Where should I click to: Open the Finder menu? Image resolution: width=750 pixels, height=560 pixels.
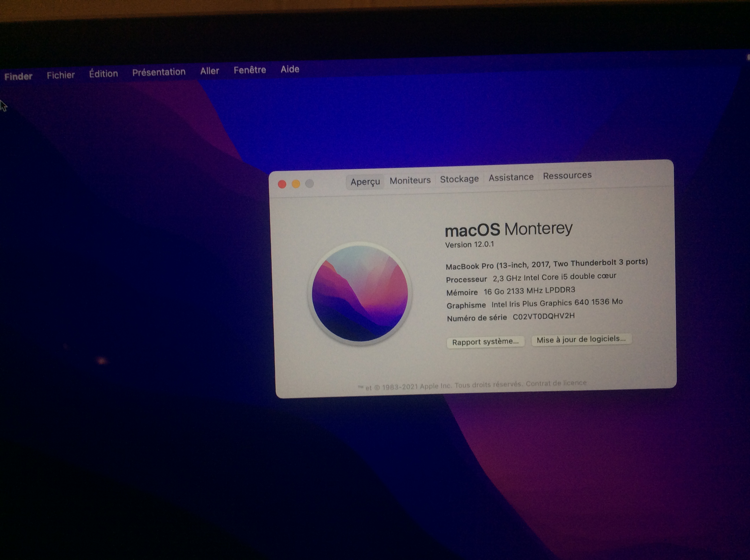pyautogui.click(x=18, y=76)
